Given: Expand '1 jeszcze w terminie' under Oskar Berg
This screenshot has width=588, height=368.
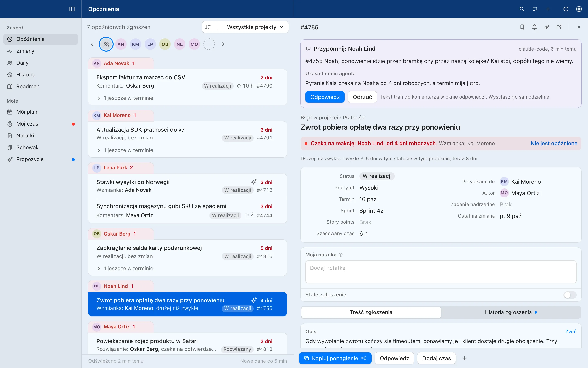Looking at the screenshot, I should click(x=125, y=268).
